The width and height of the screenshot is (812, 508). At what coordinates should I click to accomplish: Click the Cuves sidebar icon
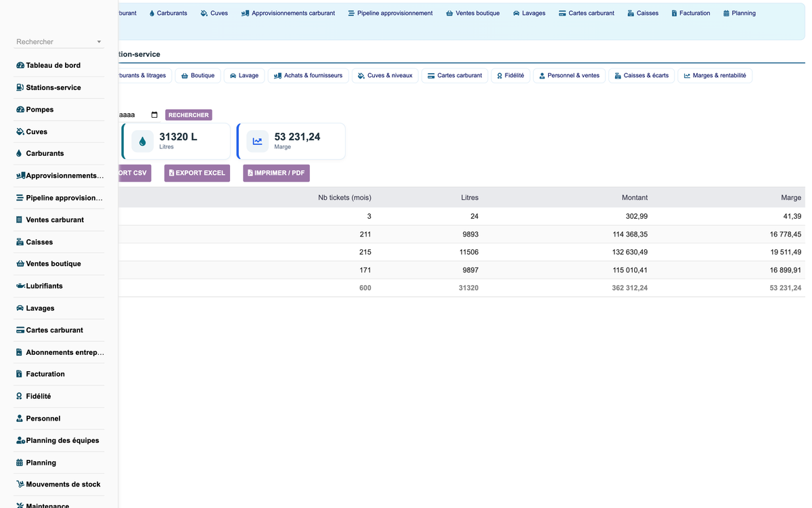(x=20, y=131)
